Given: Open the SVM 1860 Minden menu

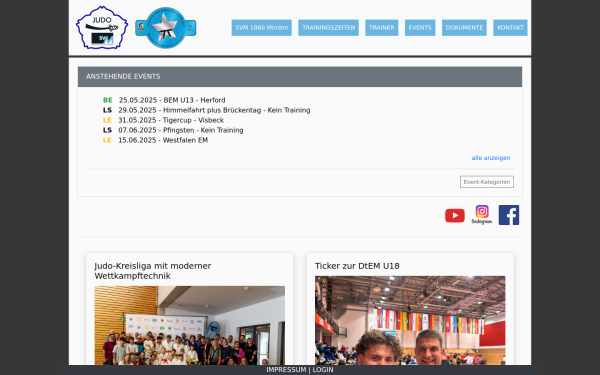Looking at the screenshot, I should pos(262,28).
